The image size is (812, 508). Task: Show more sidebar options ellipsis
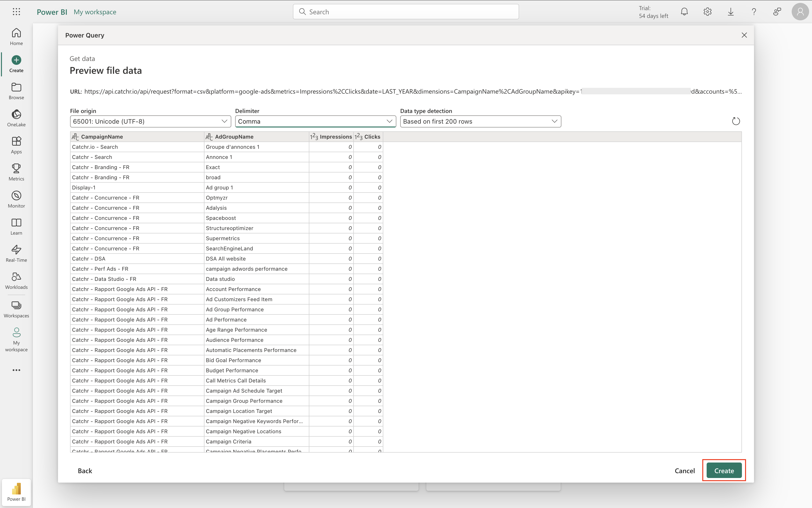[x=16, y=370]
